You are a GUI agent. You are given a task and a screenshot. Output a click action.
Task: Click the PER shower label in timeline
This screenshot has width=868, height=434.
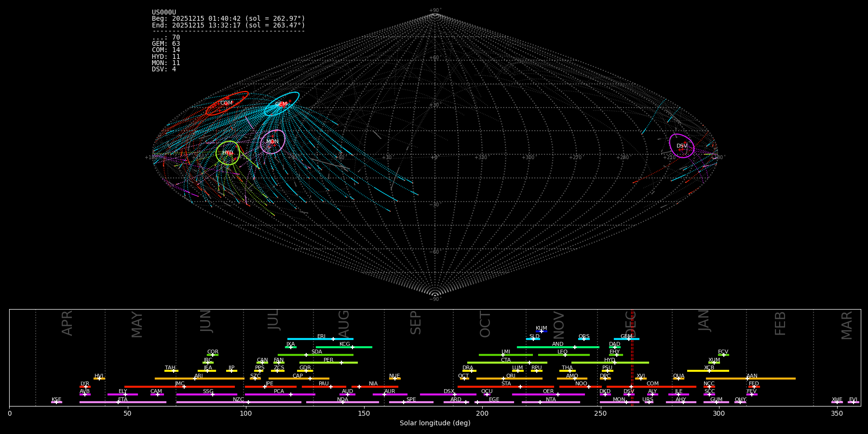click(x=328, y=360)
